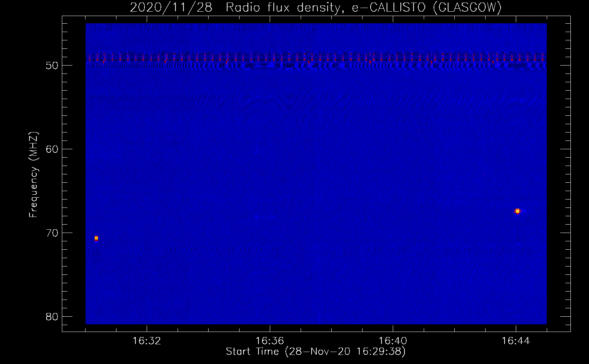Click the 2020/11/28 date in the title
Screen dimensions: 589x364
pos(171,7)
